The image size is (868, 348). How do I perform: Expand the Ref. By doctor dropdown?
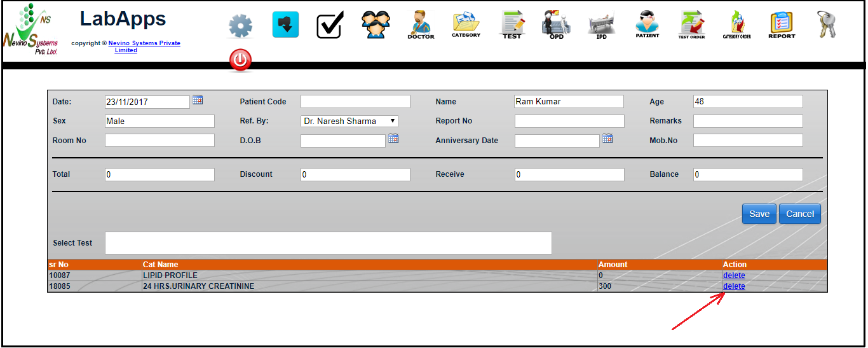coord(349,121)
